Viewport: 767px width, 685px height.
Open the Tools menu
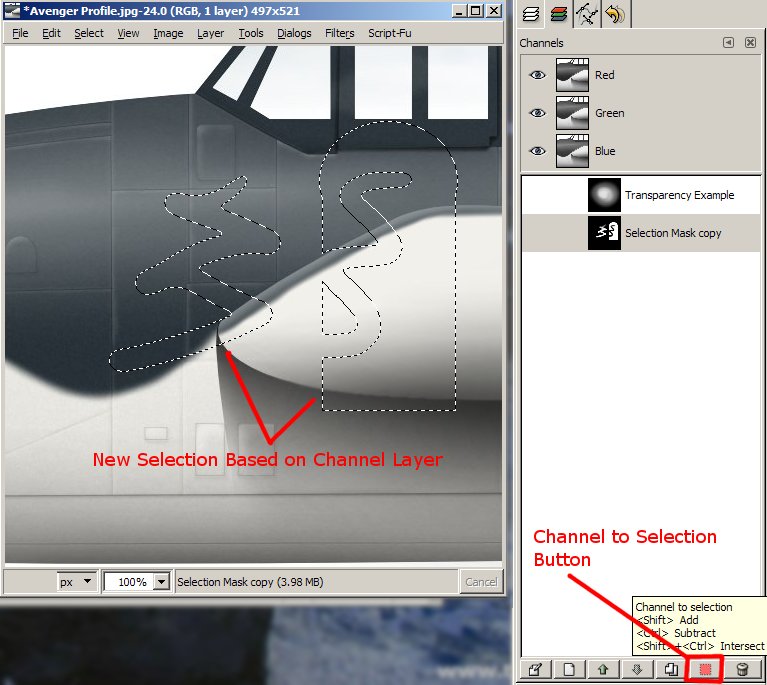coord(251,33)
